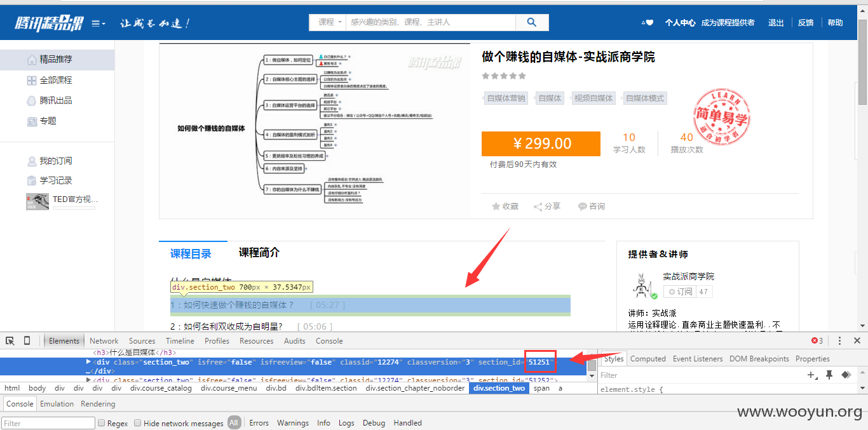Click the 收藏 star favorite icon
The width and height of the screenshot is (868, 430).
(x=496, y=206)
